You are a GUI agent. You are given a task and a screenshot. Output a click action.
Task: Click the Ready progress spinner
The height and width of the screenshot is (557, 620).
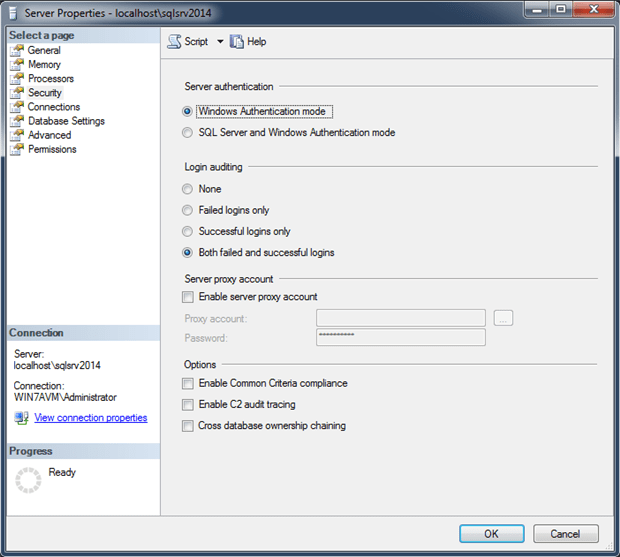(x=28, y=480)
